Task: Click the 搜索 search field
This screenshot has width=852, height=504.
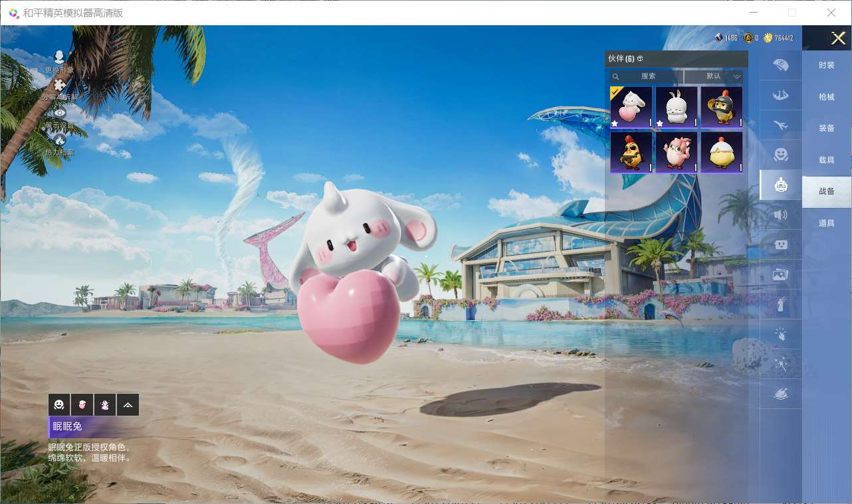Action: point(647,76)
